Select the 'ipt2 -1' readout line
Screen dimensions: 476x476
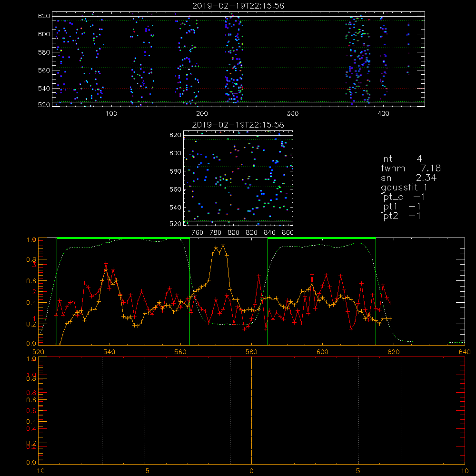(x=401, y=216)
